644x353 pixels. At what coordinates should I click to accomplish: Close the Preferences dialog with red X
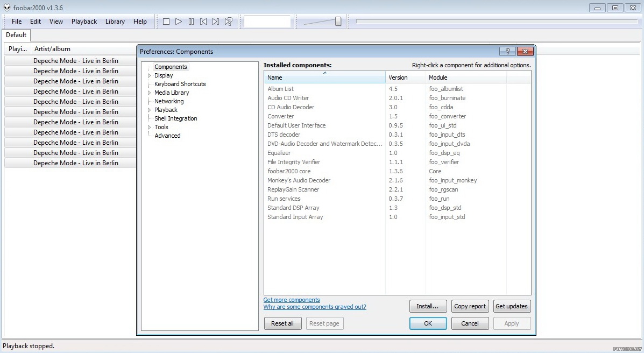[x=525, y=51]
